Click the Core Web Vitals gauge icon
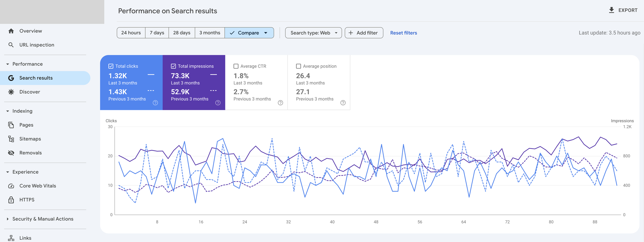Image resolution: width=644 pixels, height=242 pixels. (11, 186)
